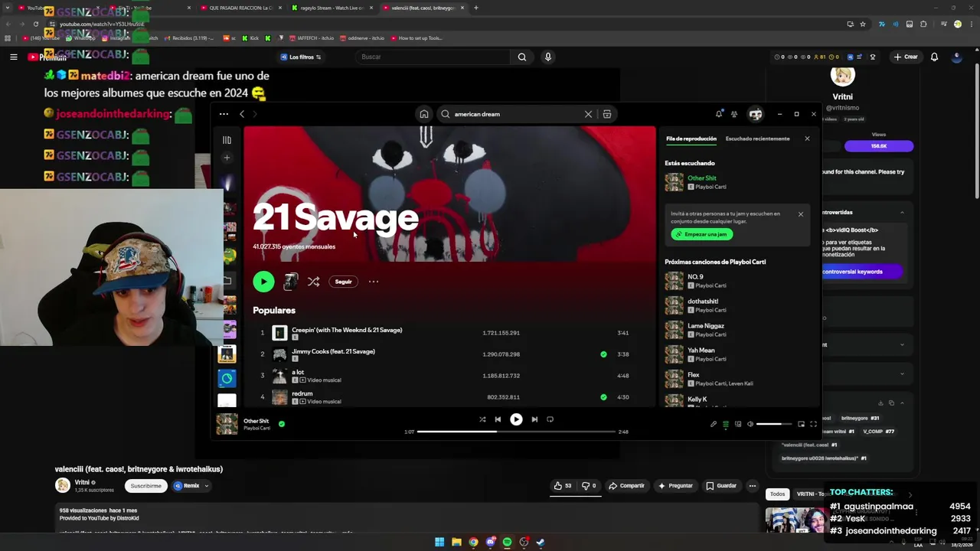Open more options for 21 Savage

[374, 282]
